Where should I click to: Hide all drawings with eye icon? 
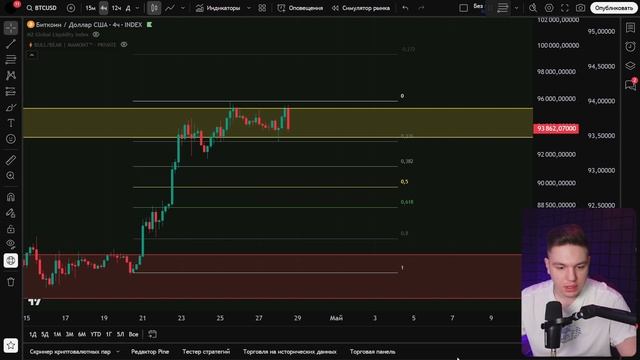pyautogui.click(x=11, y=244)
